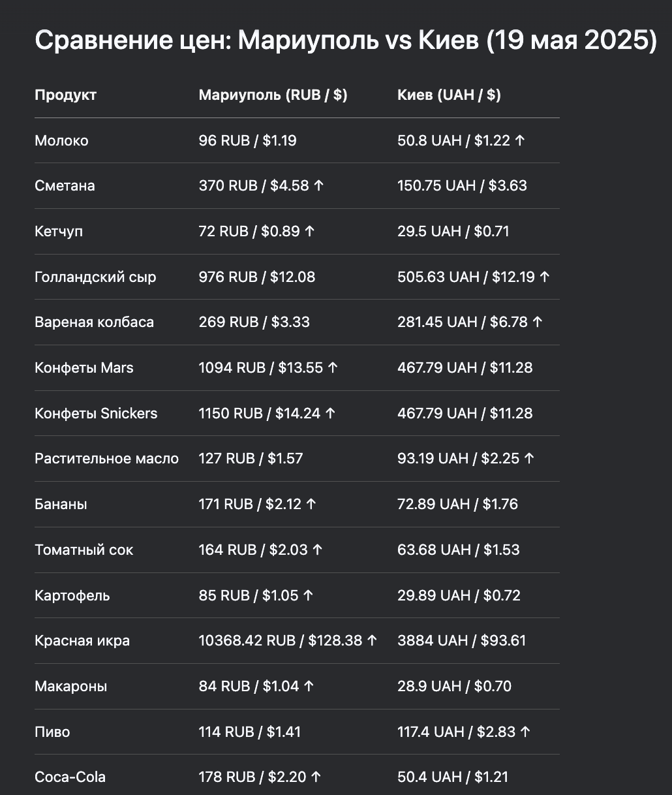Click the '164 RUB / $2.03' Томатный сок price
Image resolution: width=672 pixels, height=795 pixels.
pos(253,550)
